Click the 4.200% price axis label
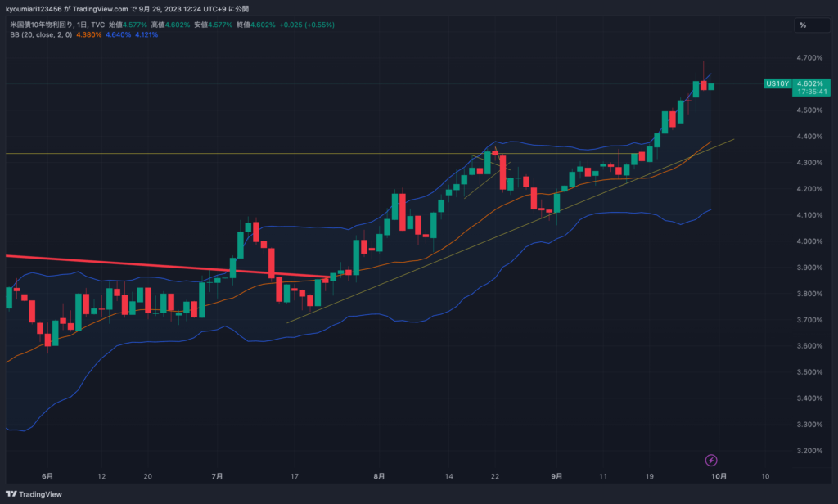The height and width of the screenshot is (504, 838). (x=809, y=189)
